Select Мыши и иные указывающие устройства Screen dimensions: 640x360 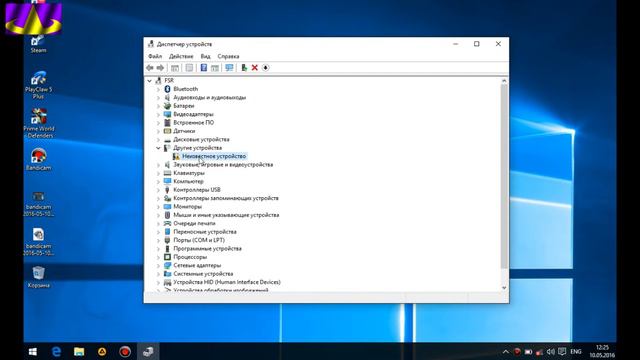tap(226, 215)
